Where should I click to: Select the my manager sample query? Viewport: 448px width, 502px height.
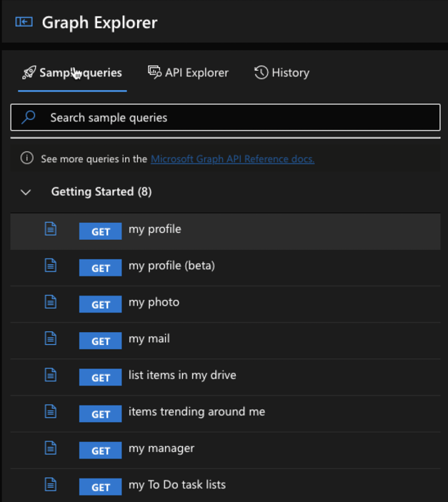(x=225, y=450)
